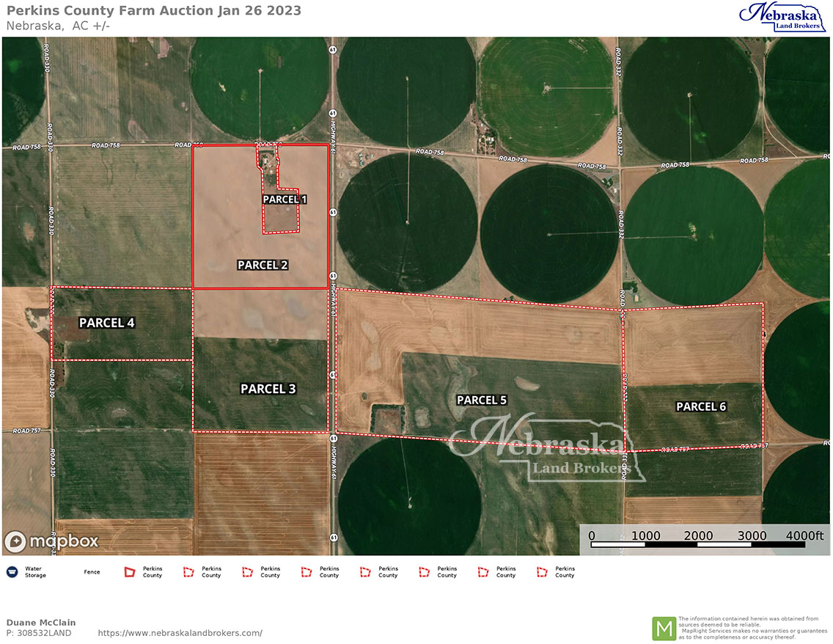Click the Perkins County Farm Auction title
The height and width of the screenshot is (644, 833).
(x=153, y=11)
